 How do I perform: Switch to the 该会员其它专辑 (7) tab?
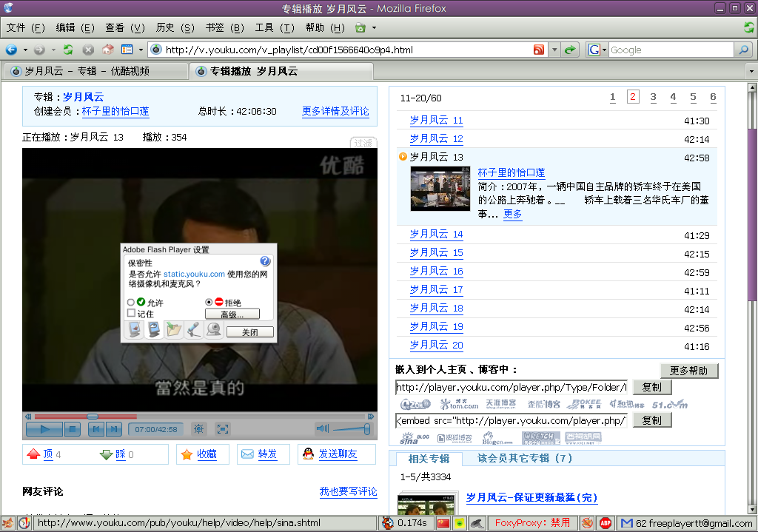coord(525,458)
